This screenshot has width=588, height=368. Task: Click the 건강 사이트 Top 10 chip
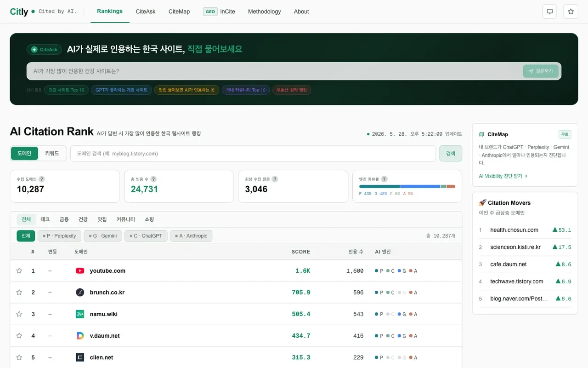[x=67, y=90]
